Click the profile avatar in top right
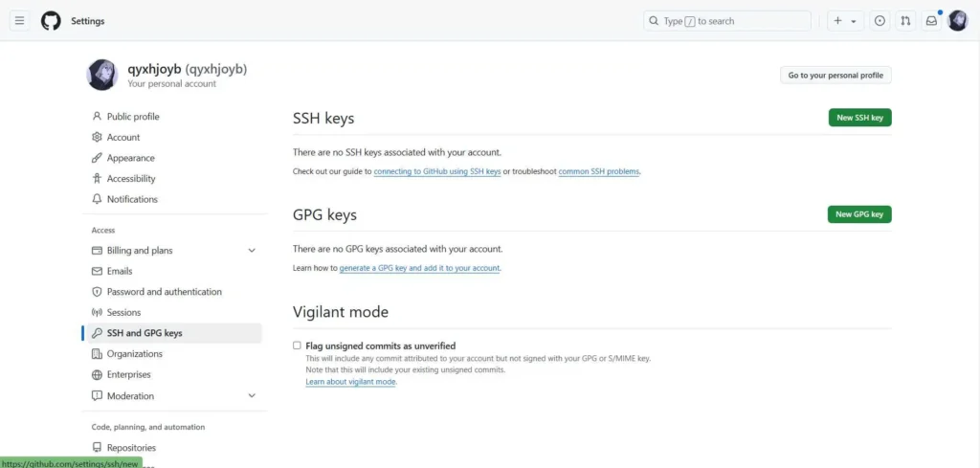The height and width of the screenshot is (468, 980). click(957, 21)
